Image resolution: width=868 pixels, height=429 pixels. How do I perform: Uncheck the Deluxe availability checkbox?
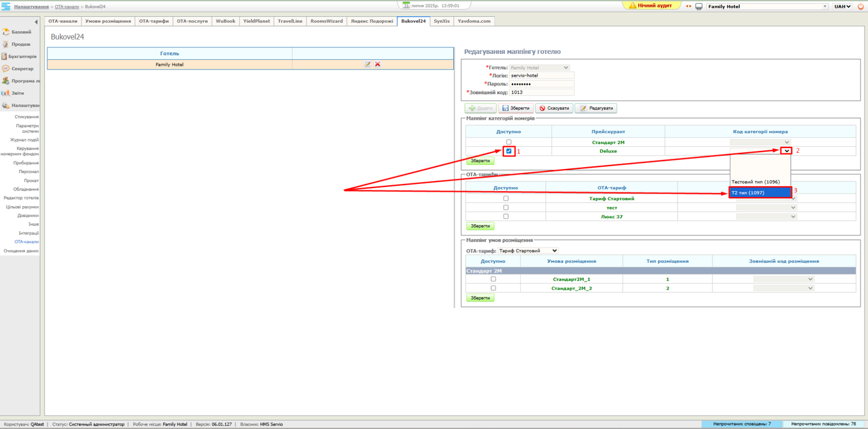pos(509,151)
